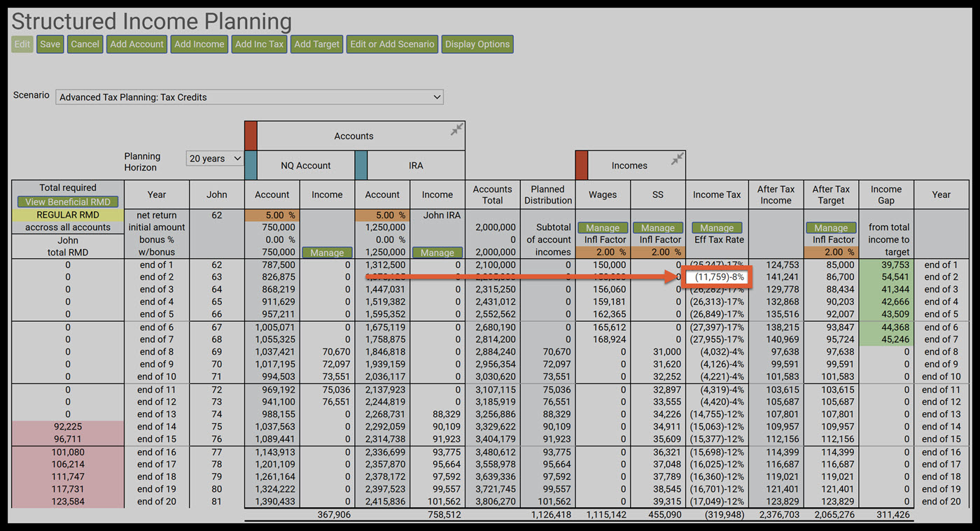Collapse the Incomes section with its arrows icon
The width and height of the screenshot is (980, 531).
tap(677, 160)
